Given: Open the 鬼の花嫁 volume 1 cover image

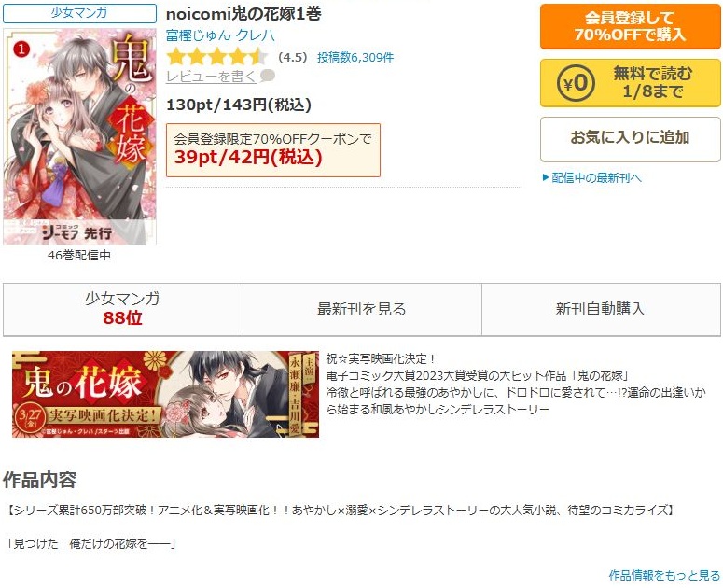Looking at the screenshot, I should [80, 136].
